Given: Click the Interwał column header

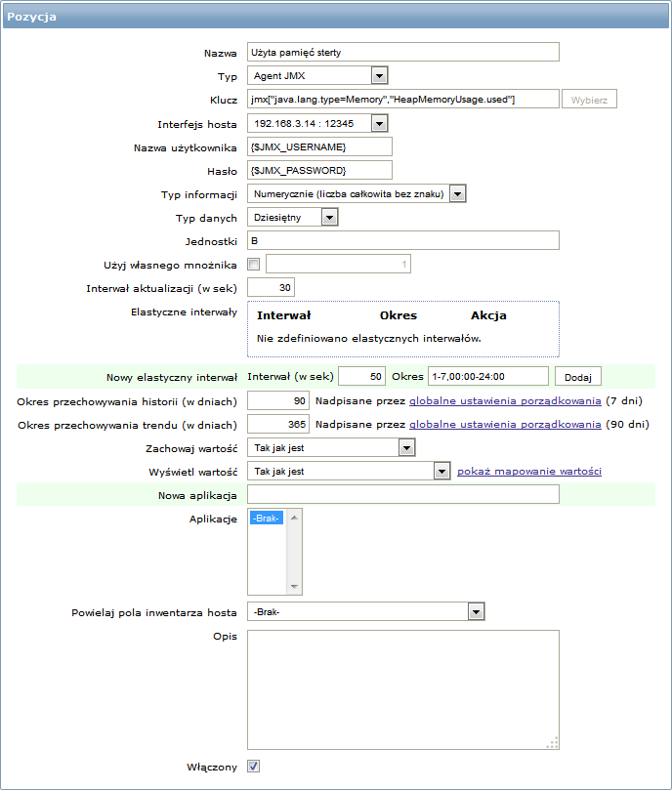Looking at the screenshot, I should (284, 315).
